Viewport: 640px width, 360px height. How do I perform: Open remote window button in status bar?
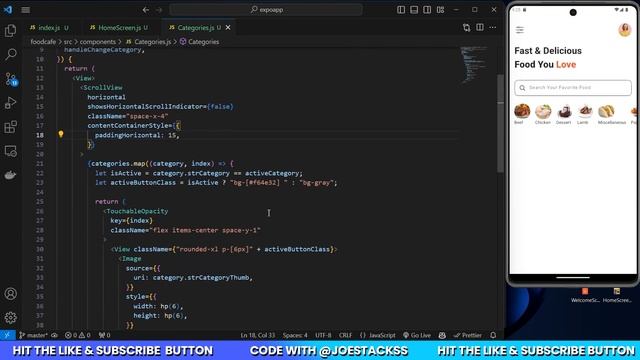[7, 335]
